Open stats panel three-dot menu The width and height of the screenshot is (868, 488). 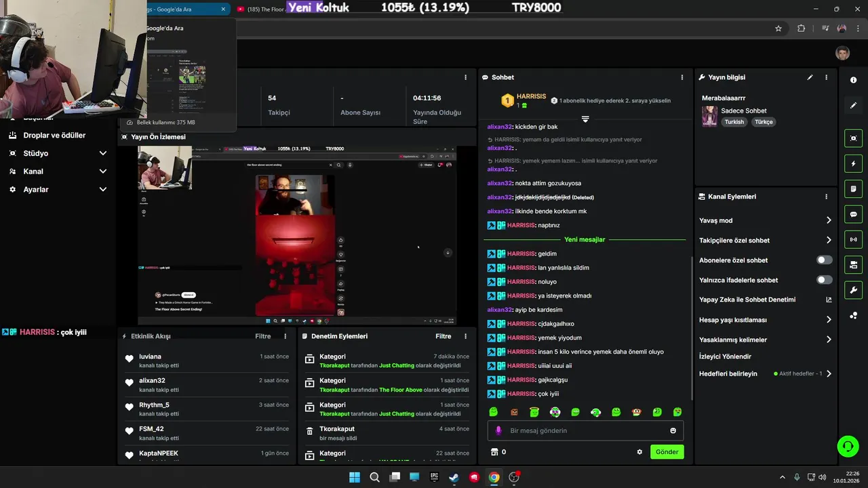[x=465, y=77]
